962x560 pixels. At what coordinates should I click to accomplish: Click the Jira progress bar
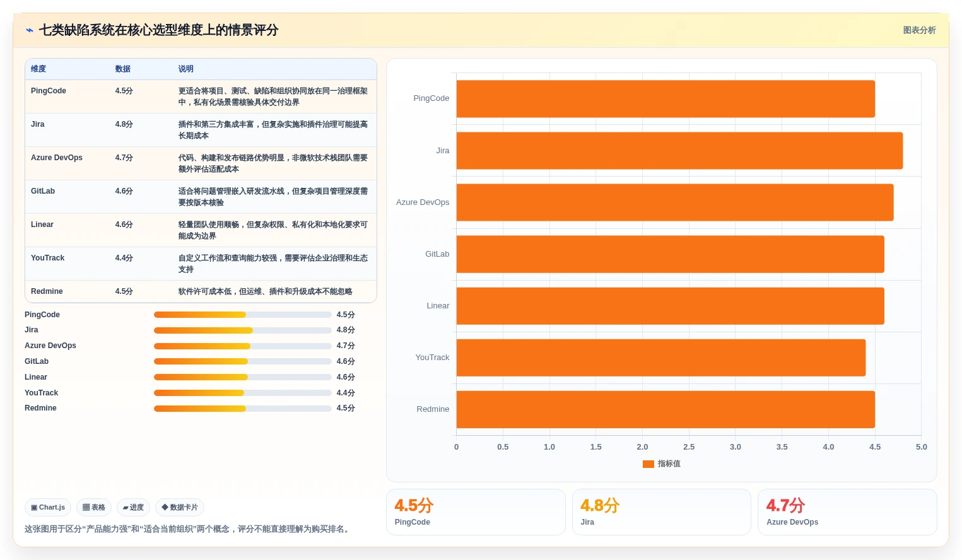(x=243, y=330)
